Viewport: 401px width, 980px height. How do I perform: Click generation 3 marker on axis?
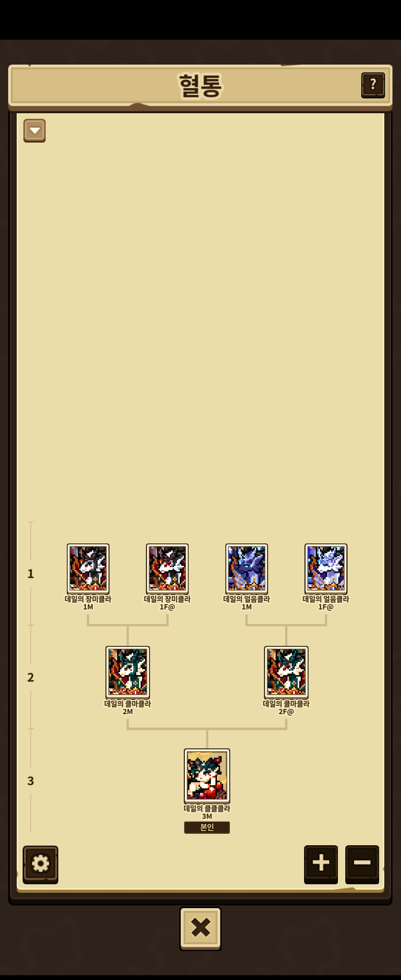(30, 781)
